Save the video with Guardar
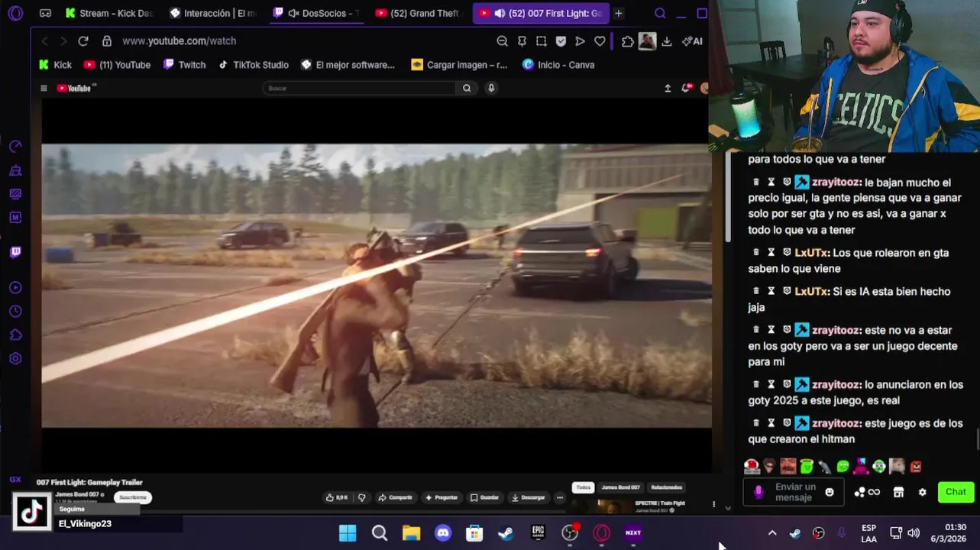 coord(484,497)
